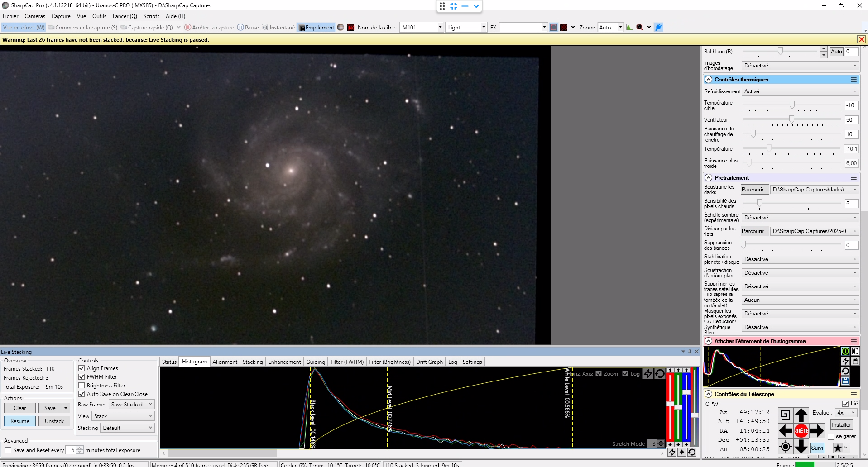Click the Resume button
This screenshot has width=868, height=467.
point(20,421)
